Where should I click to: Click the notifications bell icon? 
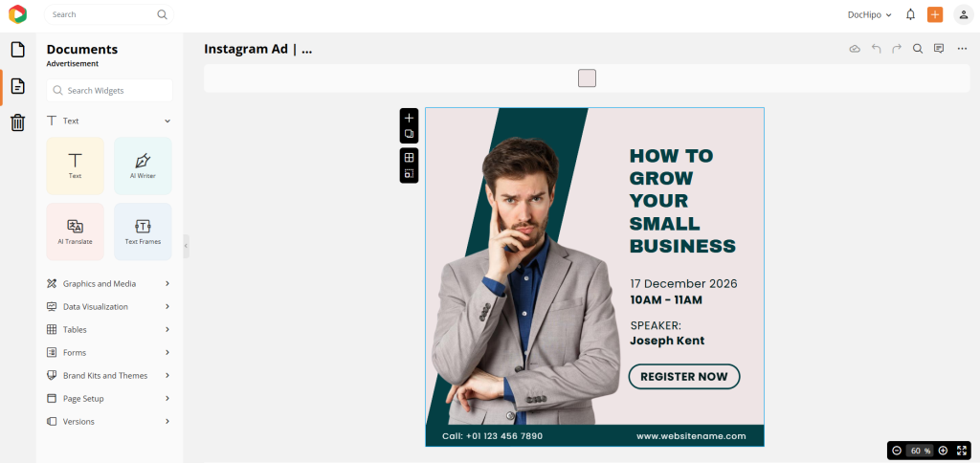click(910, 14)
